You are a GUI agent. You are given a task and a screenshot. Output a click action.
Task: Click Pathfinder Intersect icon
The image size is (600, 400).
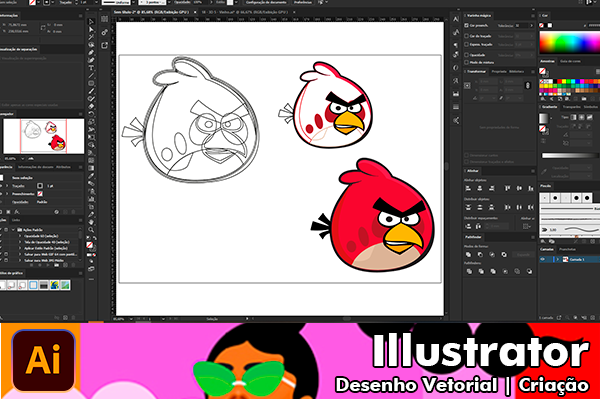pyautogui.click(x=492, y=255)
